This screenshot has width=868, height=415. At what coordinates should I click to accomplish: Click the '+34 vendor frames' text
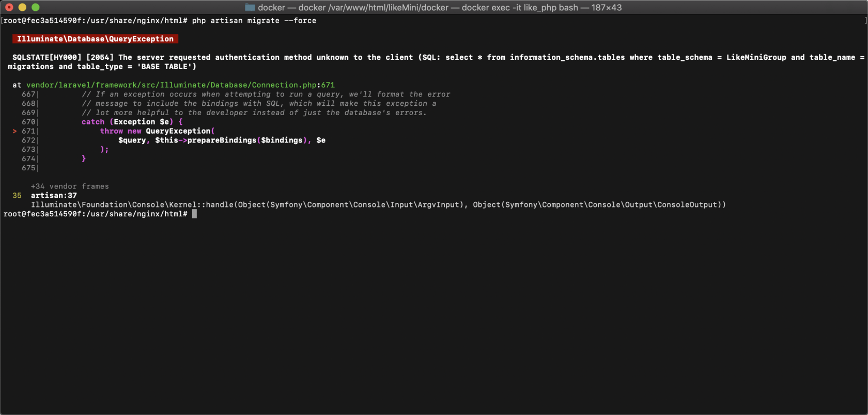coord(70,186)
